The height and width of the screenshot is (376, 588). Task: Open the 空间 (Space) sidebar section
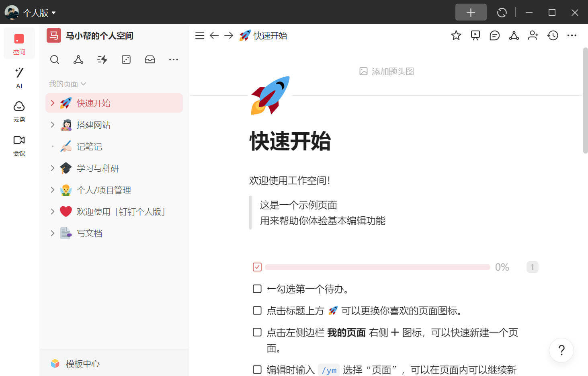coord(19,43)
